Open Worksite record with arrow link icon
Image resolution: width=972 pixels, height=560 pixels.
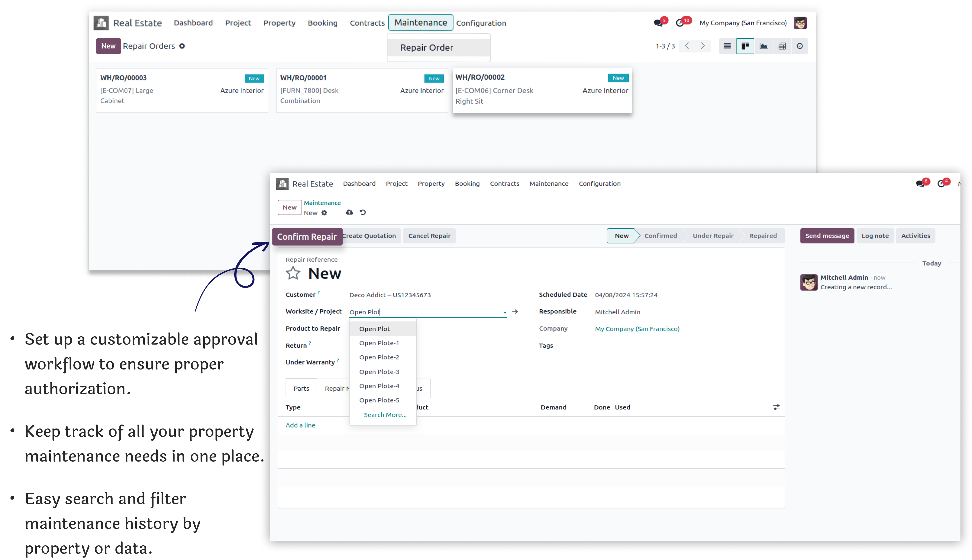pos(515,312)
